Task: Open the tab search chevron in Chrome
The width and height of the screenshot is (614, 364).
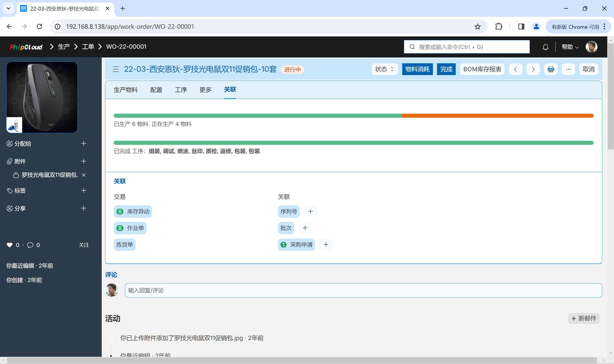Action: coord(9,9)
